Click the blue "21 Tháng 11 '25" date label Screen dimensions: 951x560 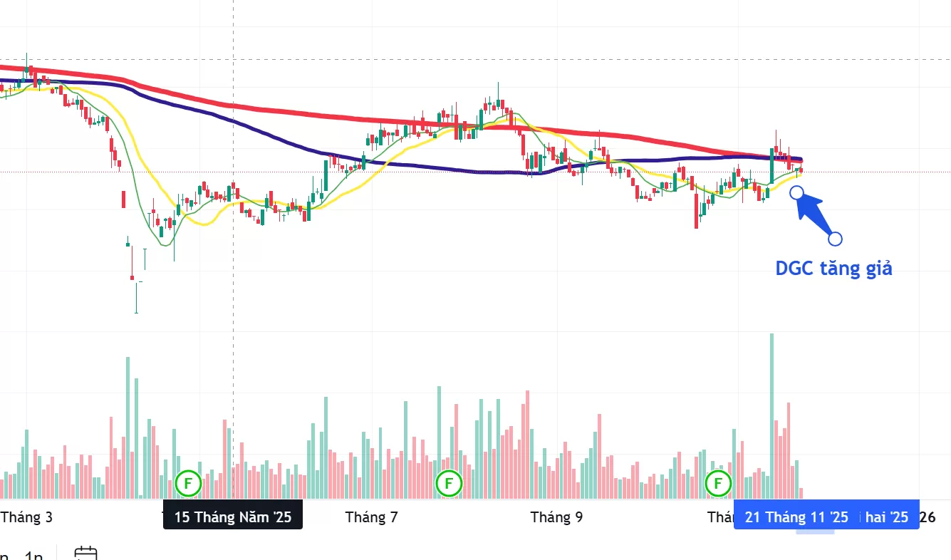[x=796, y=517]
